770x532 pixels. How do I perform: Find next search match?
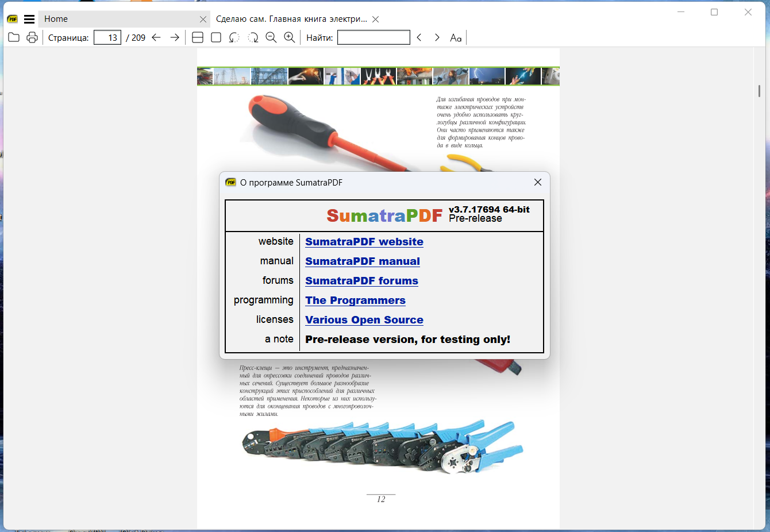[437, 37]
